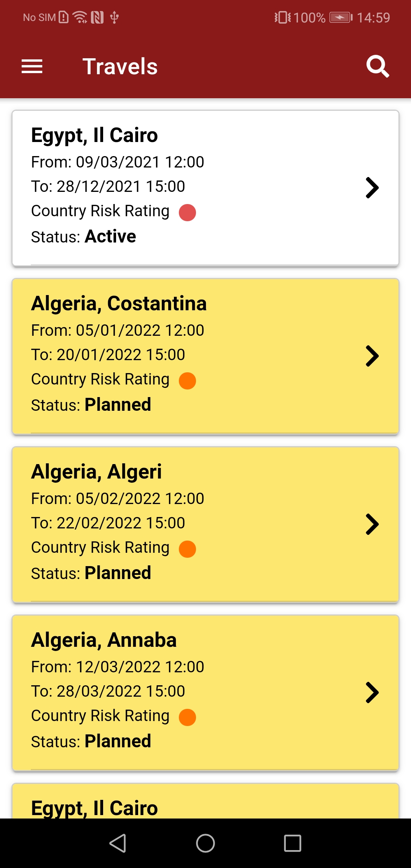Select the Algeria, Costantina trip title
This screenshot has width=411, height=868.
[119, 303]
